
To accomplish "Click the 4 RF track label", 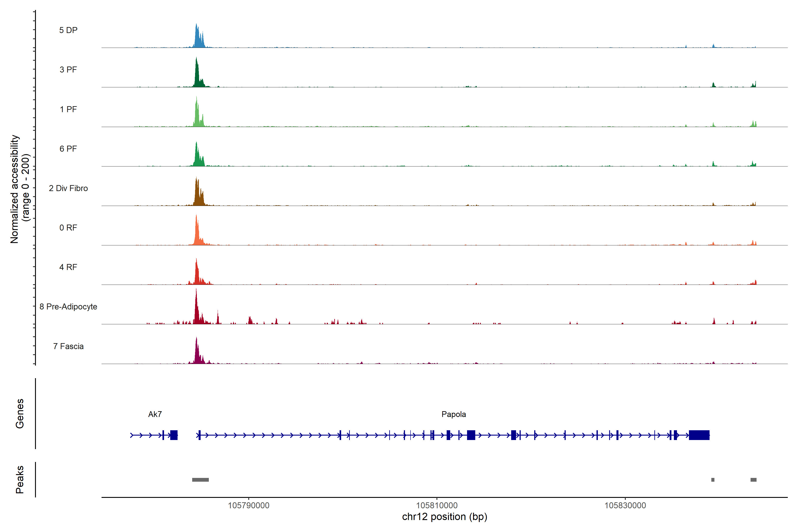I will point(68,267).
